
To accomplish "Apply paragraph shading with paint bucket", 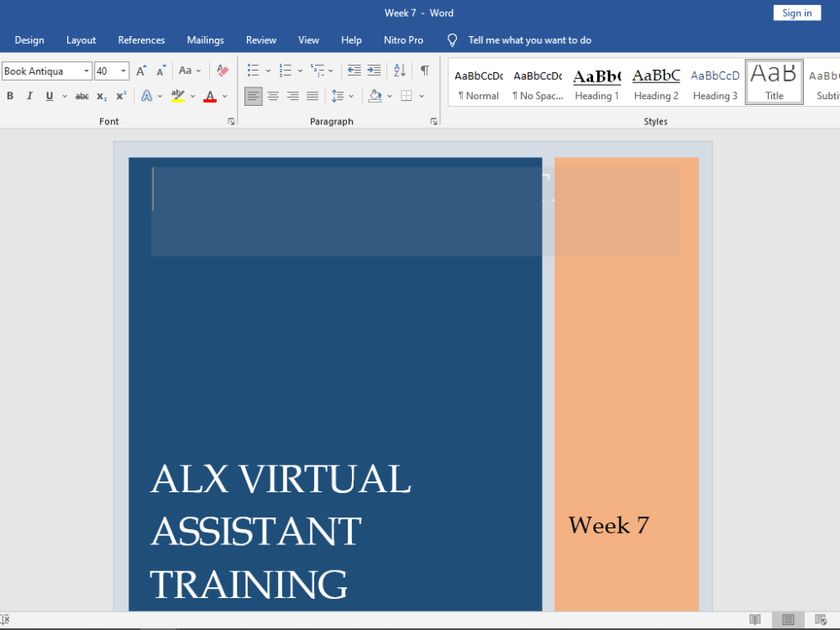I will pyautogui.click(x=375, y=96).
